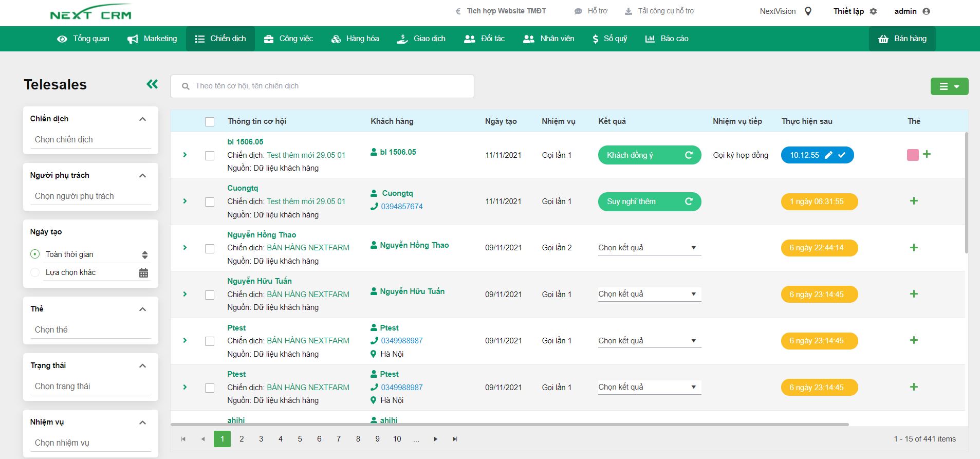Collapse the Người phụ trách filter panel
The image size is (980, 459).
(143, 176)
